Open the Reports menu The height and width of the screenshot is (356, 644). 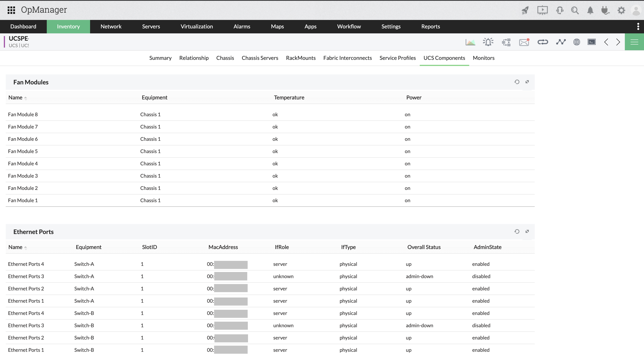(x=430, y=26)
